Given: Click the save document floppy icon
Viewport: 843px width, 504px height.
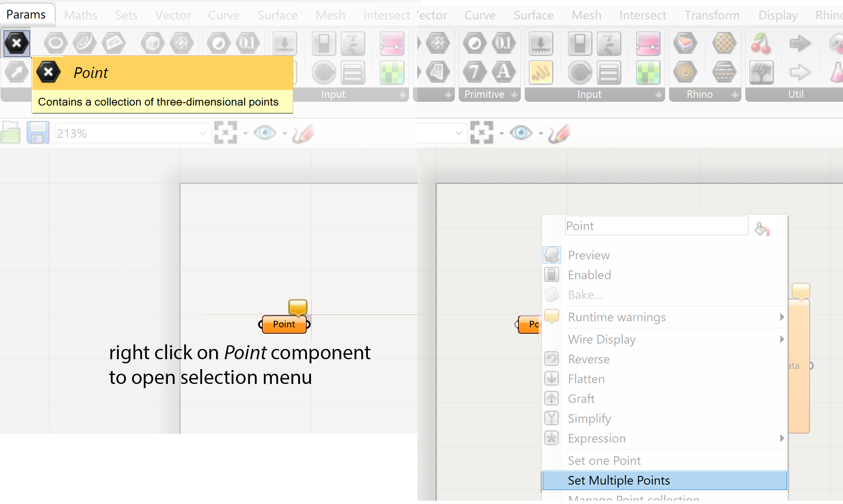Looking at the screenshot, I should [38, 133].
